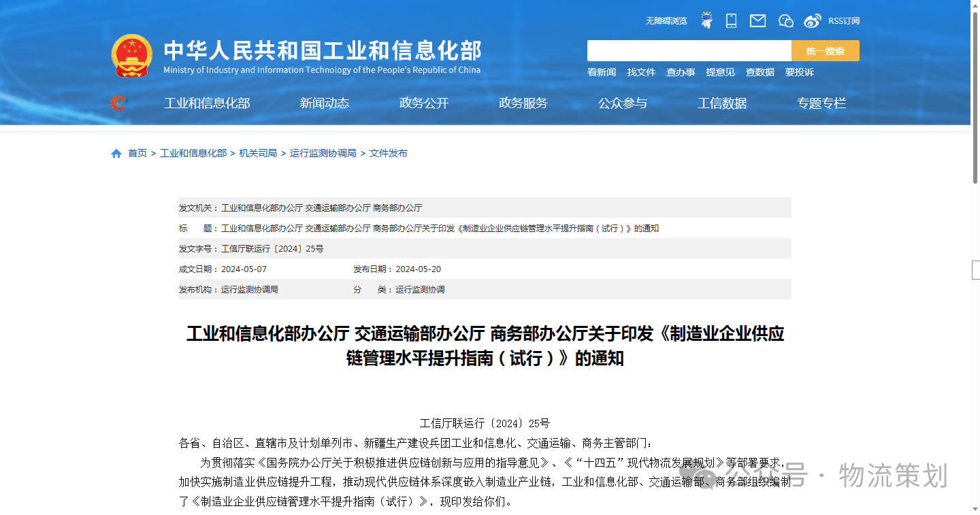
Task: Open the 新闻动态 navigation menu
Action: pyautogui.click(x=325, y=103)
